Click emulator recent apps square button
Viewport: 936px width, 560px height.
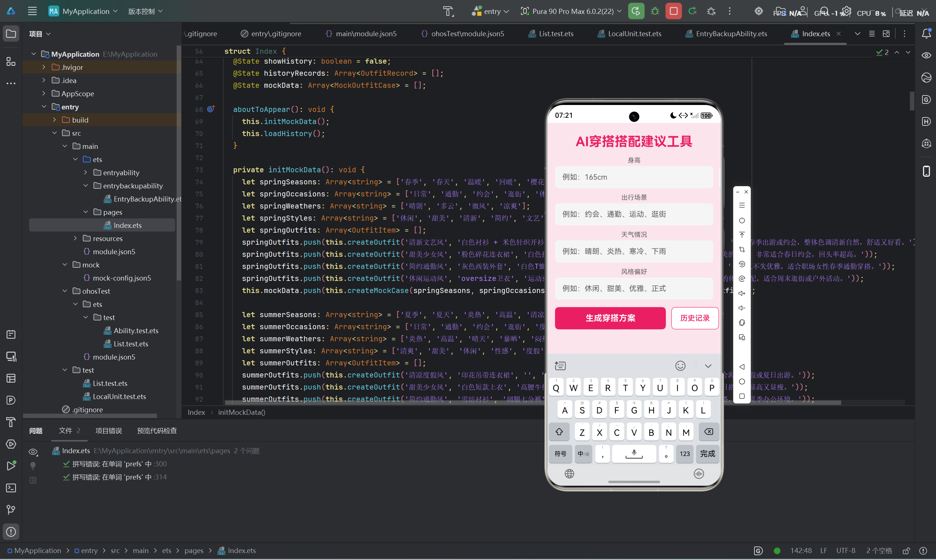click(742, 396)
